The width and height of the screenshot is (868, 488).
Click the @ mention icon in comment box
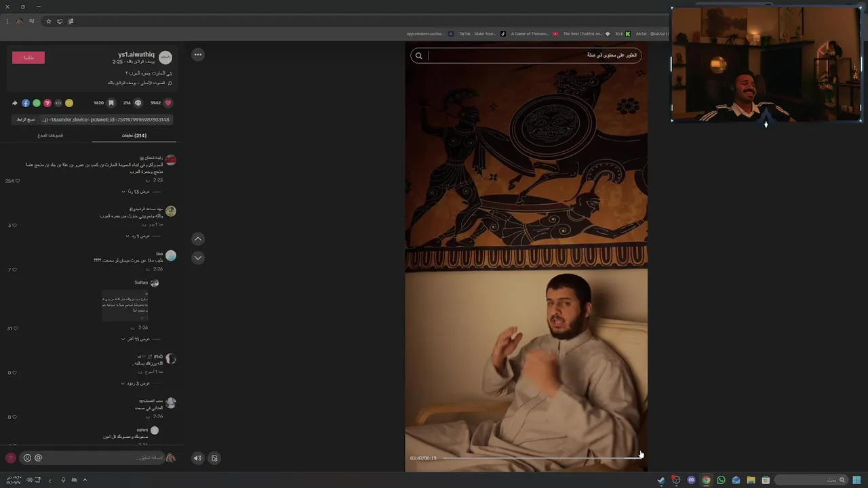tap(38, 457)
